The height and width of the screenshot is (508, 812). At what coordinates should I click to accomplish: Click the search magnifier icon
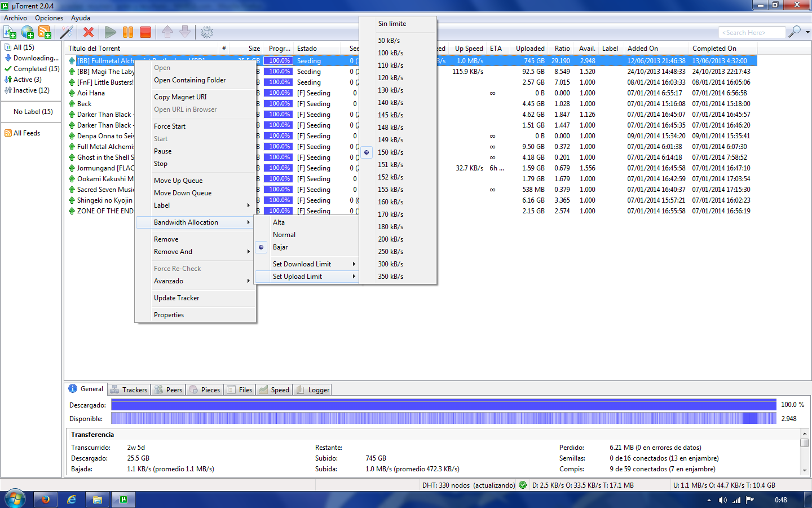pyautogui.click(x=795, y=32)
